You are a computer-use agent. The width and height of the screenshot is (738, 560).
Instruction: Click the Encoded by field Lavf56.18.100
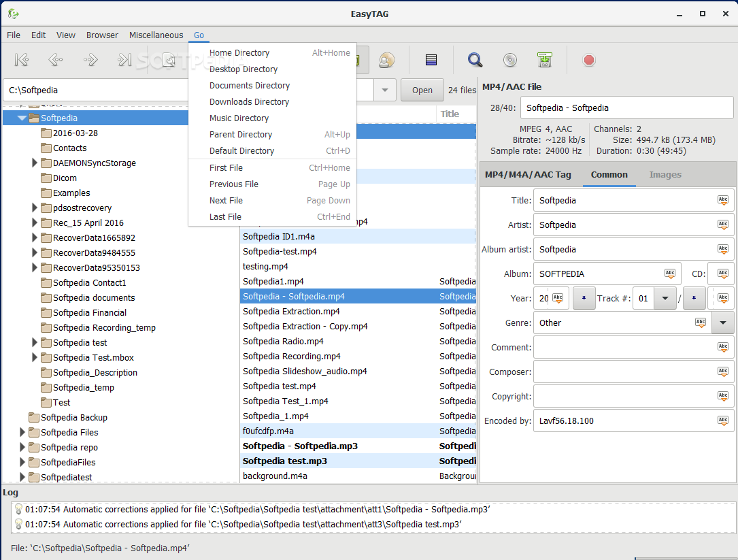(x=633, y=421)
